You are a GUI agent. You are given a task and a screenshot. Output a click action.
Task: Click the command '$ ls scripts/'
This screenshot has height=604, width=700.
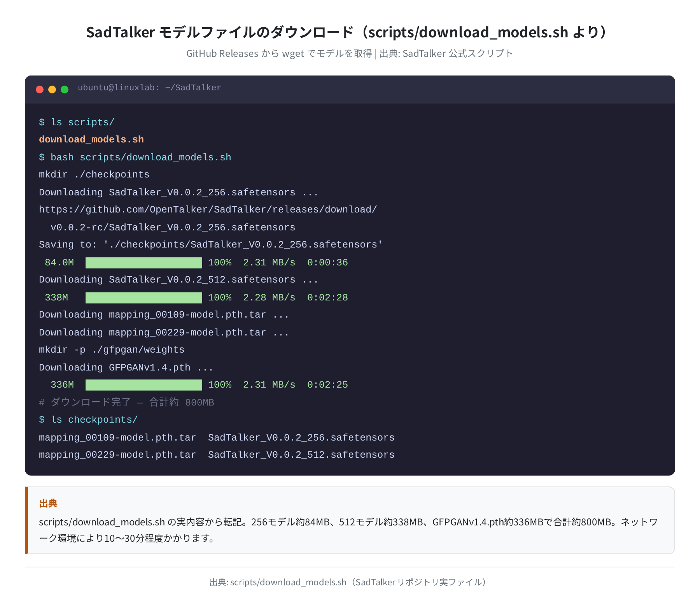click(77, 122)
